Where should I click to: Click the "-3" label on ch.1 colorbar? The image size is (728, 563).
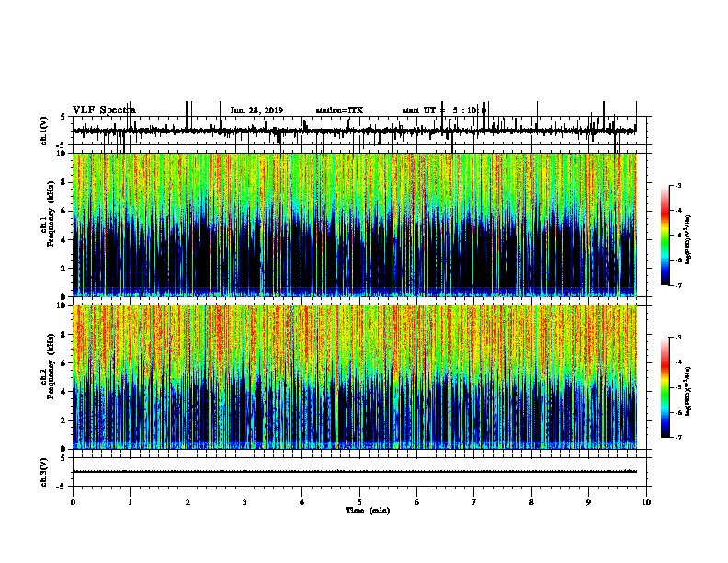pyautogui.click(x=677, y=185)
